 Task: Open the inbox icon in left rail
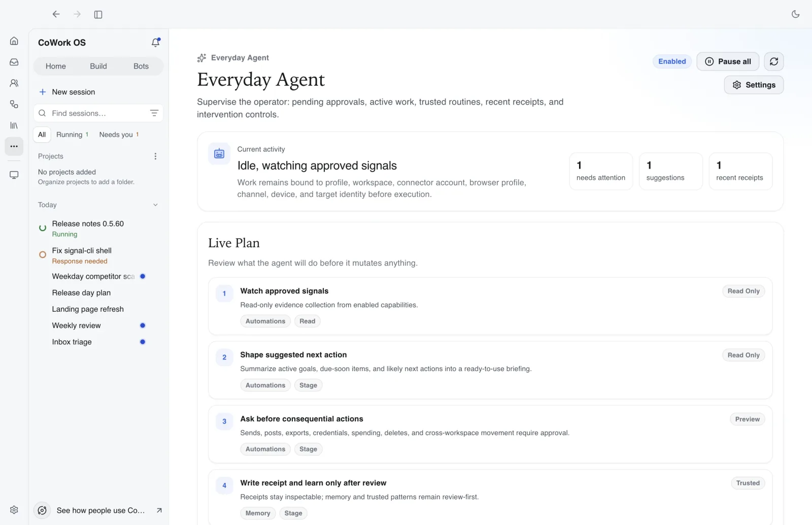[x=14, y=62]
